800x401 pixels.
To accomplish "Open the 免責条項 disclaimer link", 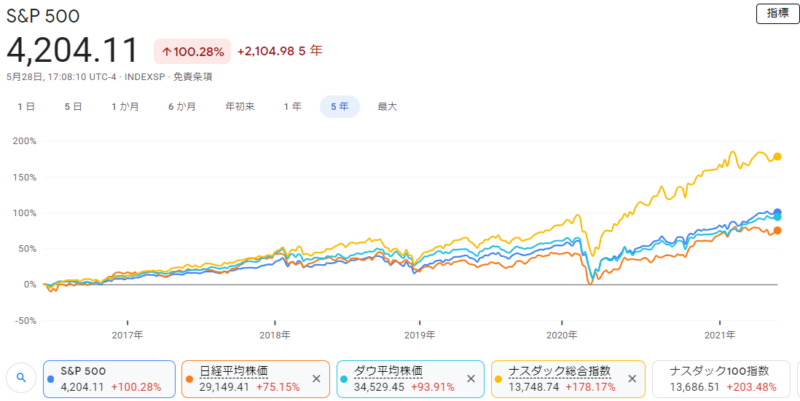I will click(193, 77).
